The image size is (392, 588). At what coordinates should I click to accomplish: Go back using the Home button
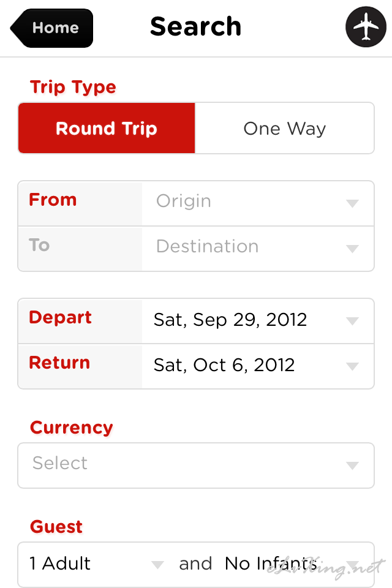(x=52, y=28)
